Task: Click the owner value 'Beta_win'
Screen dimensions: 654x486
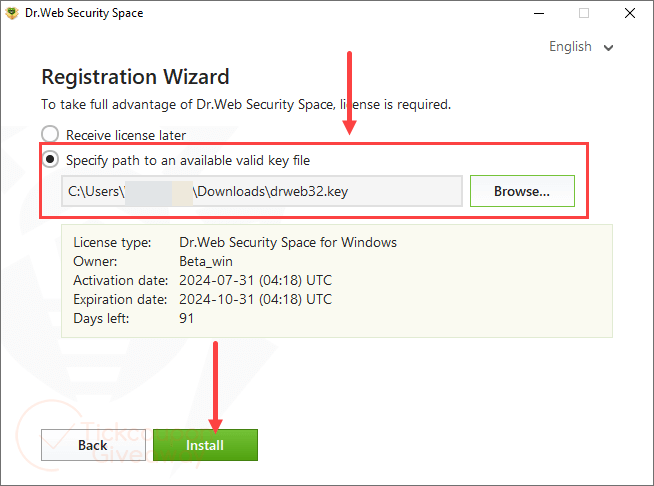Action: tap(206, 262)
